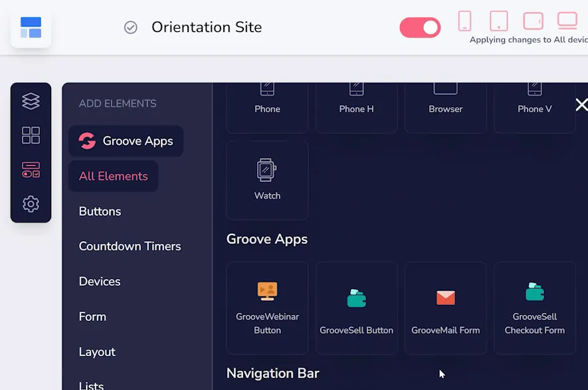Select the desktop laptop device view
The width and height of the screenshot is (588, 390).
(567, 20)
